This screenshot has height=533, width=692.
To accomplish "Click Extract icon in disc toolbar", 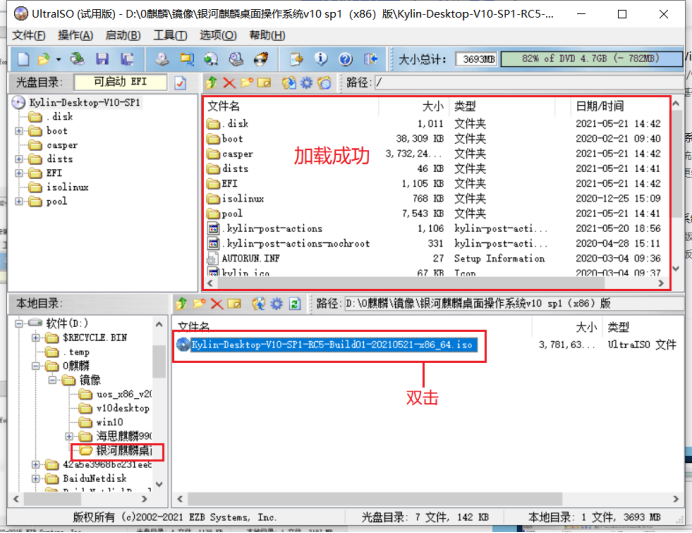I will pos(289,83).
